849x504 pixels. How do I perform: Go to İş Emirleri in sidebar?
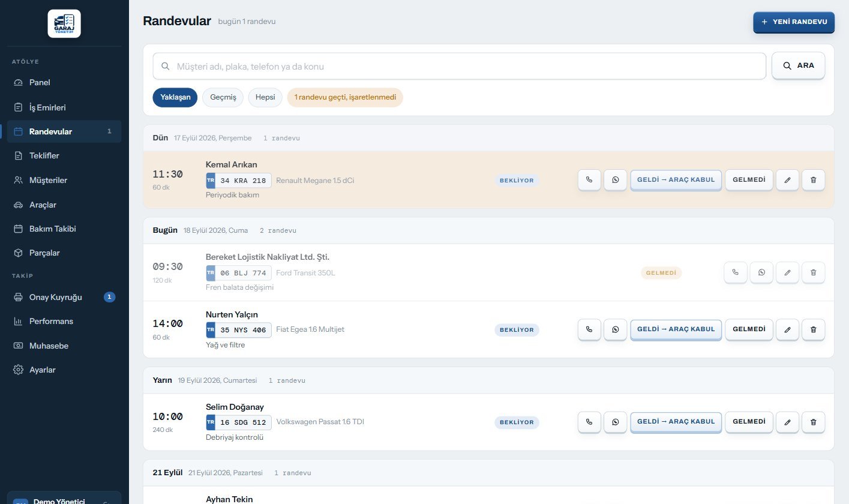point(64,107)
